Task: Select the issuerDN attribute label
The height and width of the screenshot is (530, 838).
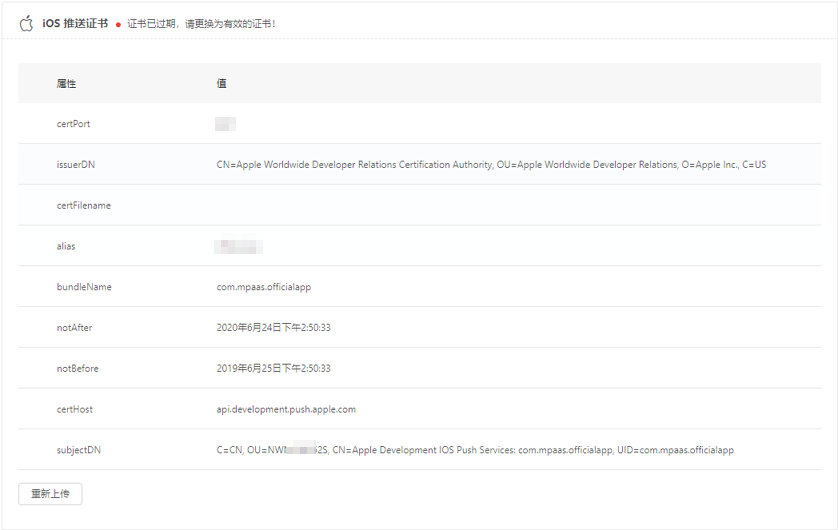Action: [x=76, y=165]
